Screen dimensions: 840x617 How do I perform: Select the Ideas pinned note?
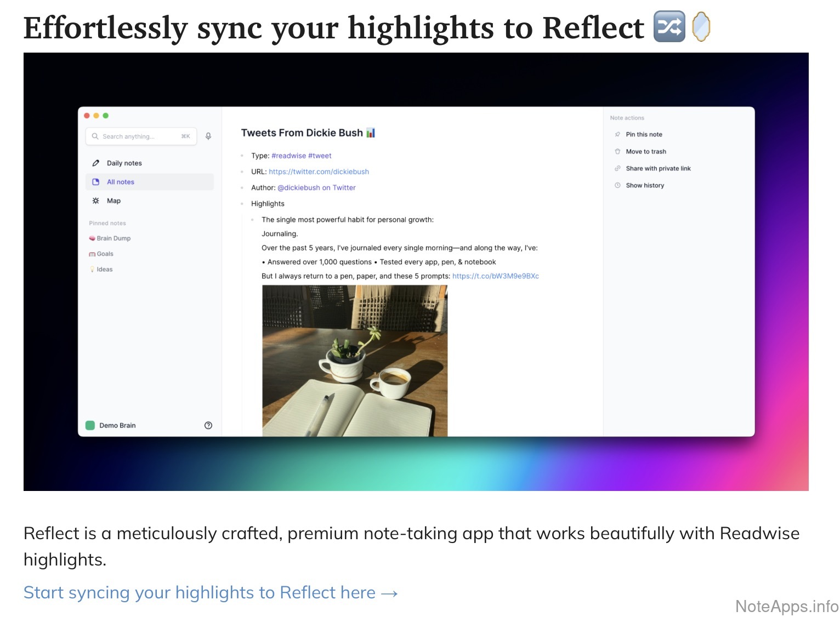[104, 270]
